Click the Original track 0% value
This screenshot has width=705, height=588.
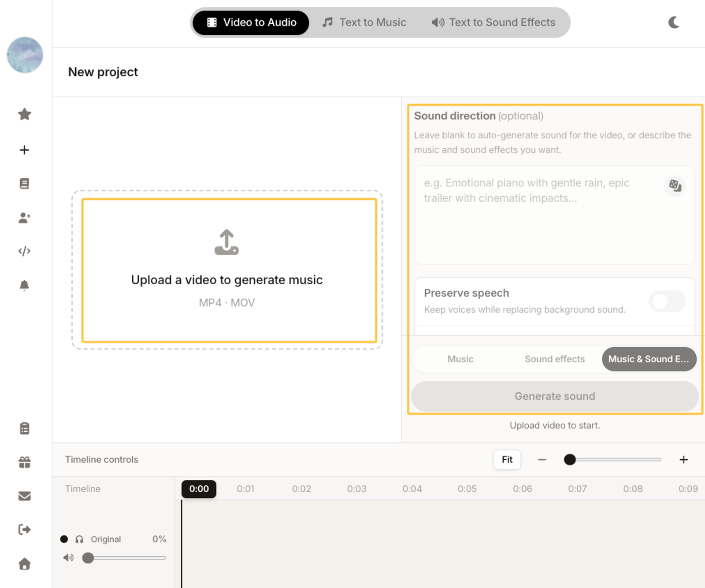pos(160,539)
